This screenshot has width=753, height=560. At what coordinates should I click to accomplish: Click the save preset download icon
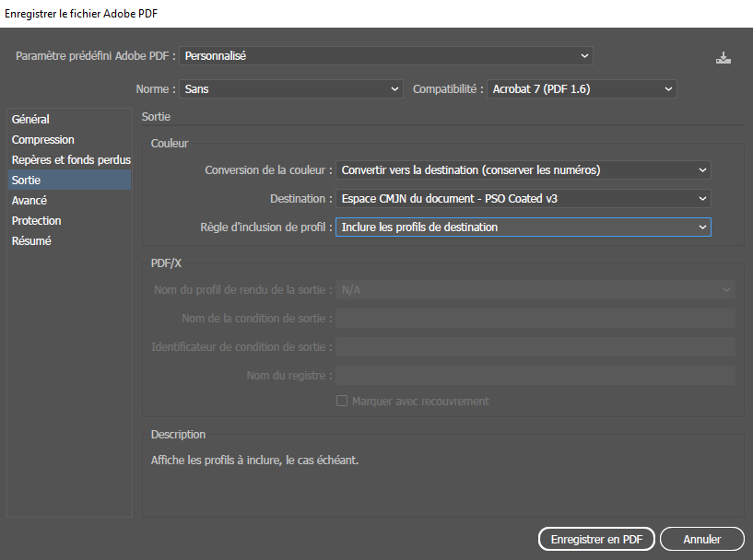point(724,57)
